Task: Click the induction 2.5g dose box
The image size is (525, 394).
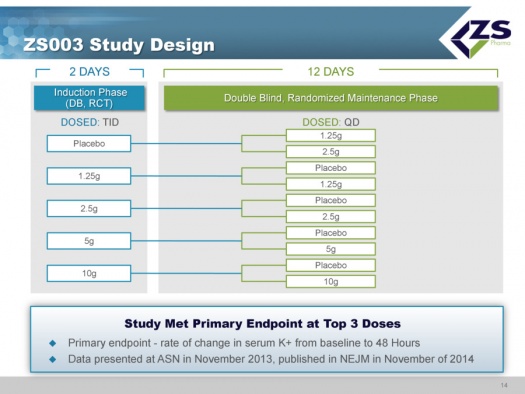Action: 89,209
